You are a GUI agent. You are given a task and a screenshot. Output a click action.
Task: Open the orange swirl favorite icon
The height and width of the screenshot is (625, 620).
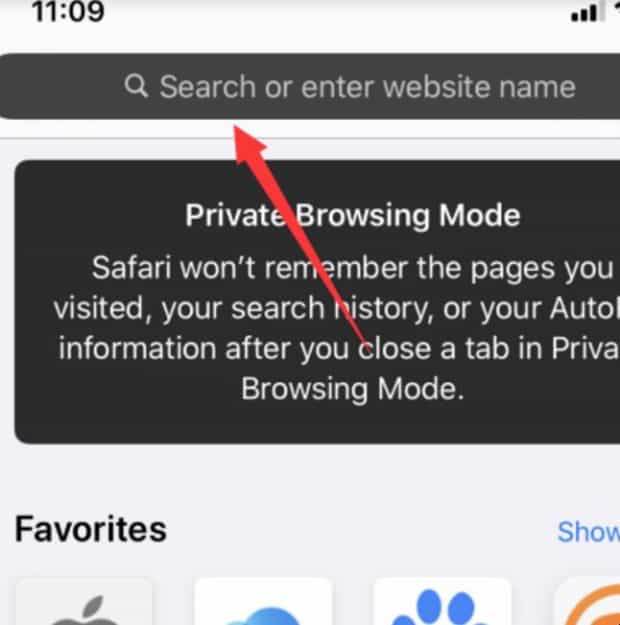click(x=587, y=601)
